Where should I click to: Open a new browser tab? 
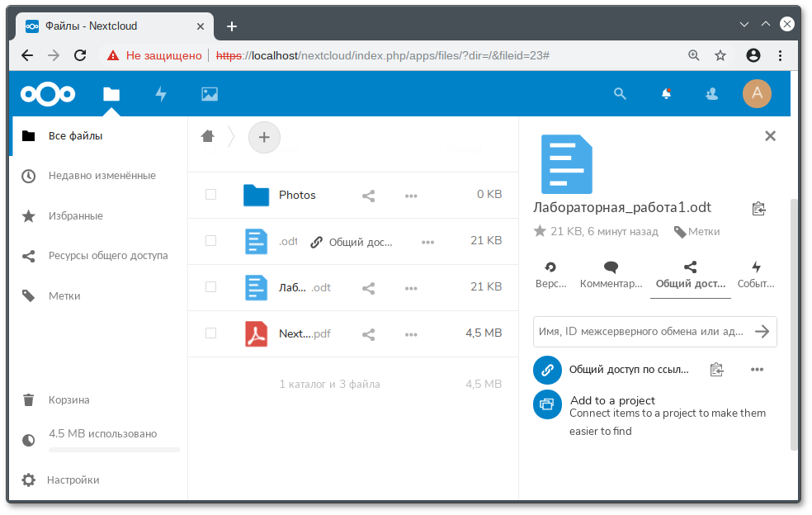(x=232, y=26)
